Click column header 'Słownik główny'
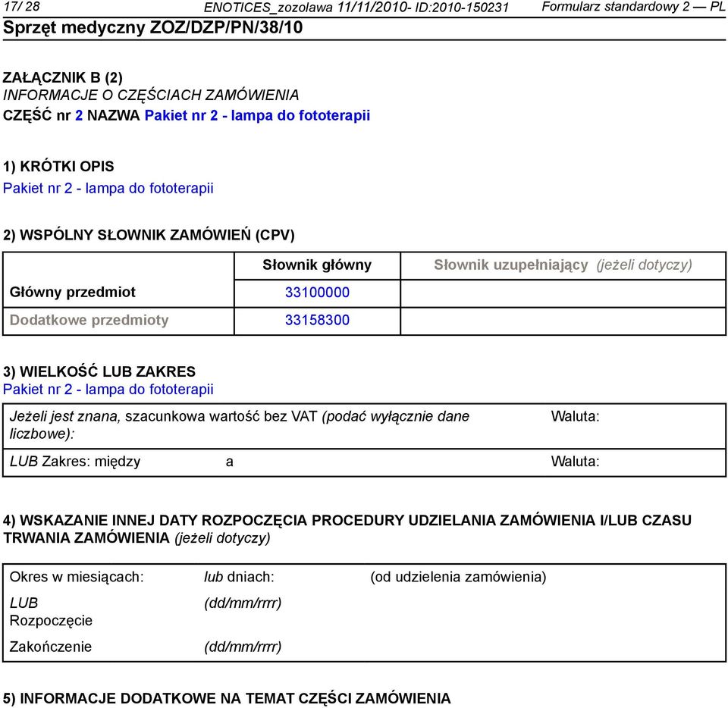Image resolution: width=728 pixels, height=708 pixels. [x=317, y=265]
